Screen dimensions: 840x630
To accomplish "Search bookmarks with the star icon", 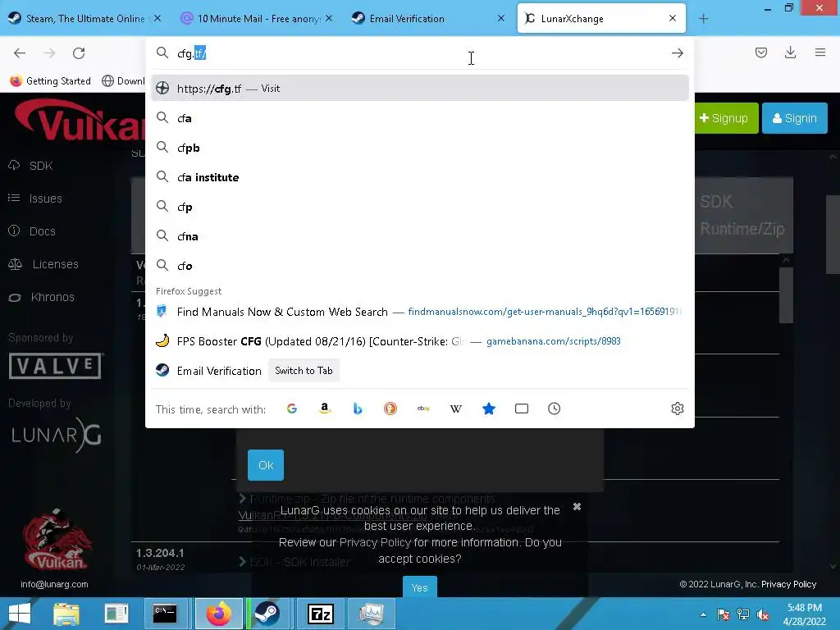I will pyautogui.click(x=489, y=409).
